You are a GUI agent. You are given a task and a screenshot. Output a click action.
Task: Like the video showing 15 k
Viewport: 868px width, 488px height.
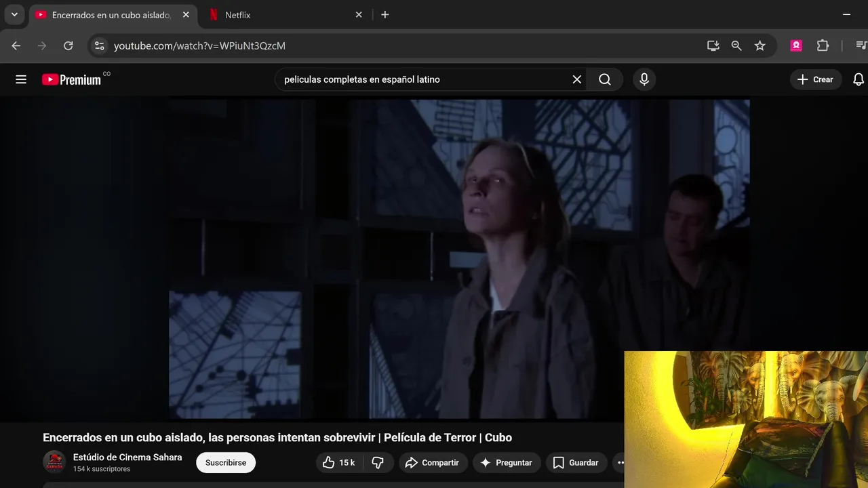pyautogui.click(x=339, y=462)
